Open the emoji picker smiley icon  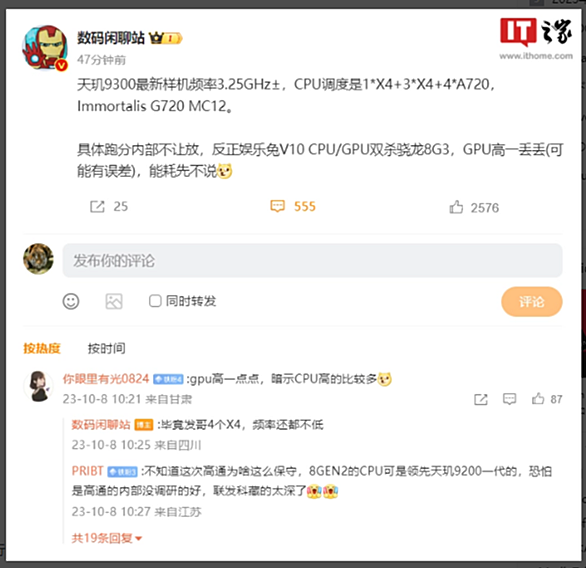71,301
